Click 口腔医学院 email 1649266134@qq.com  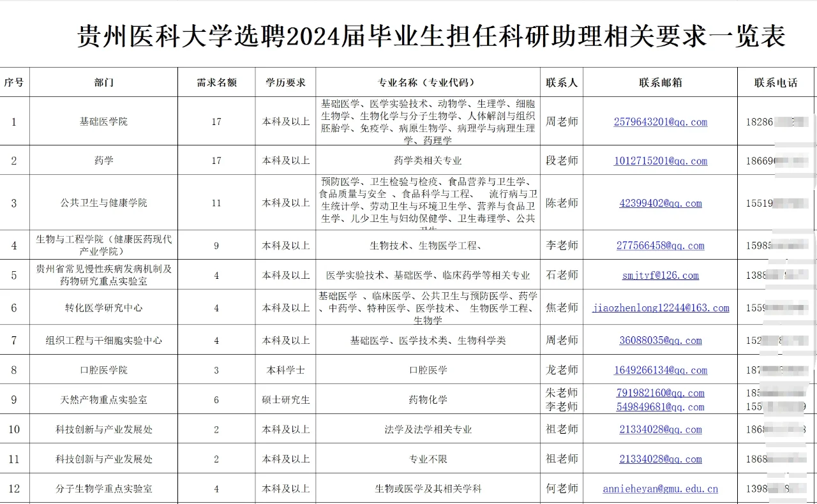click(660, 370)
